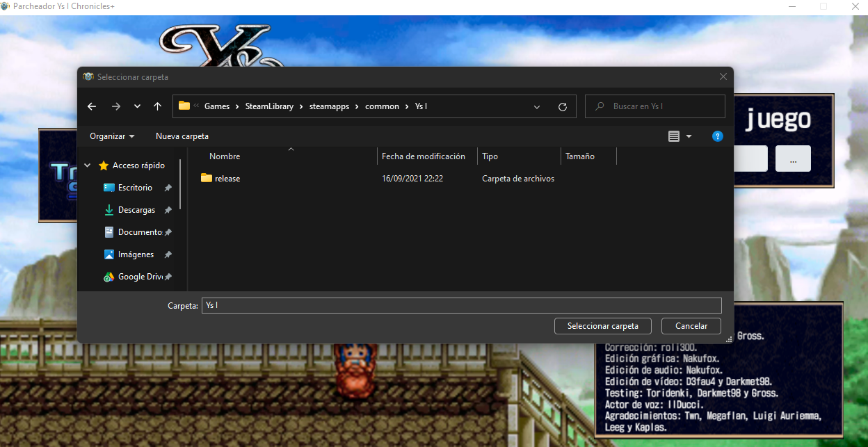Open Documentos in the sidebar
Viewport: 868px width, 447px height.
click(x=140, y=232)
